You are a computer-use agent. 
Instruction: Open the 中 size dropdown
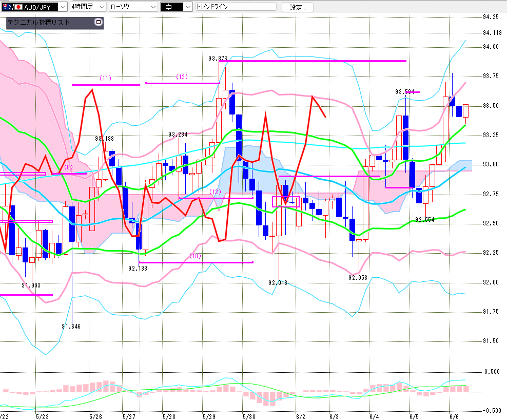(x=177, y=7)
